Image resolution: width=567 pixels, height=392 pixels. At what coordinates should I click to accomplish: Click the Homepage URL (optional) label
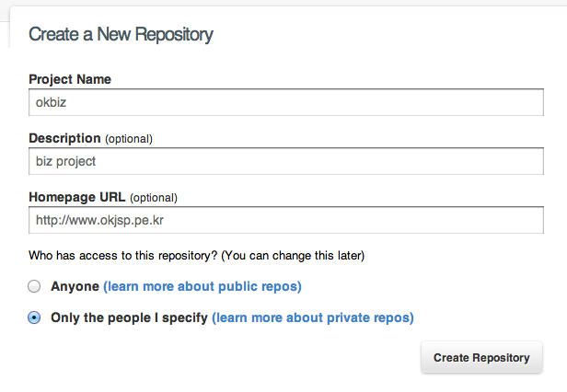[x=103, y=198]
